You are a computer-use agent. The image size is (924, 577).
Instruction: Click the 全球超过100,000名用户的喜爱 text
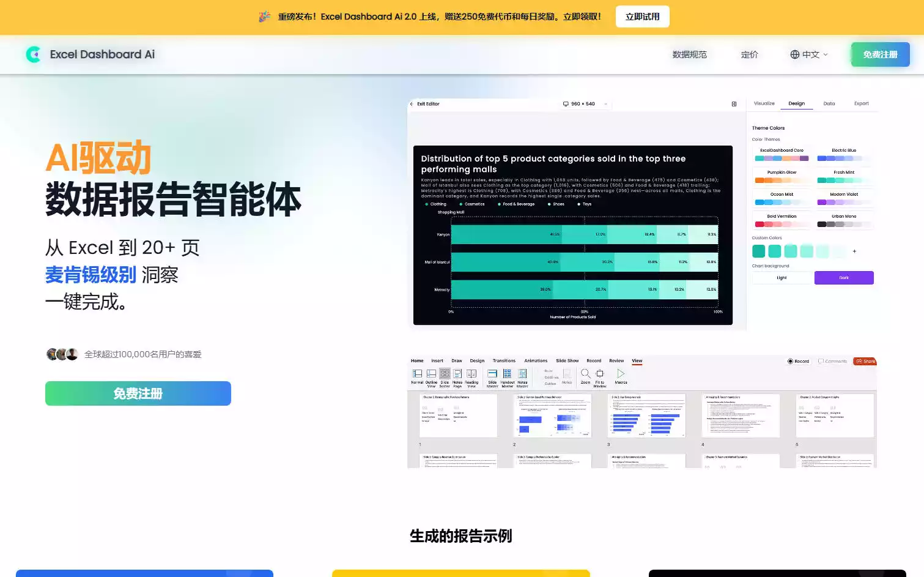point(143,354)
